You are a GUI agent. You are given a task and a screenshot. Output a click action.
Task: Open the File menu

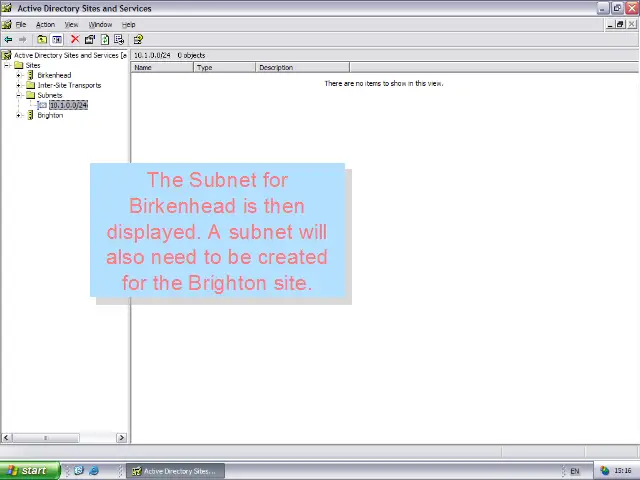21,24
